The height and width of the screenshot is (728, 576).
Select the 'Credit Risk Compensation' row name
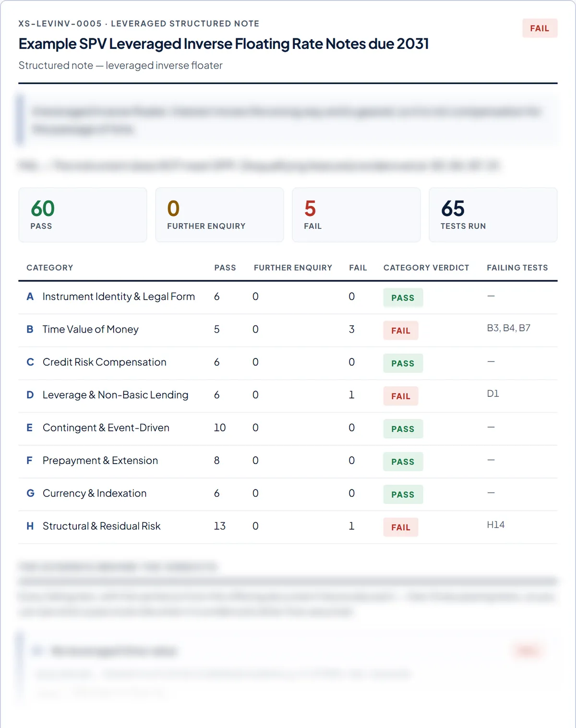105,362
